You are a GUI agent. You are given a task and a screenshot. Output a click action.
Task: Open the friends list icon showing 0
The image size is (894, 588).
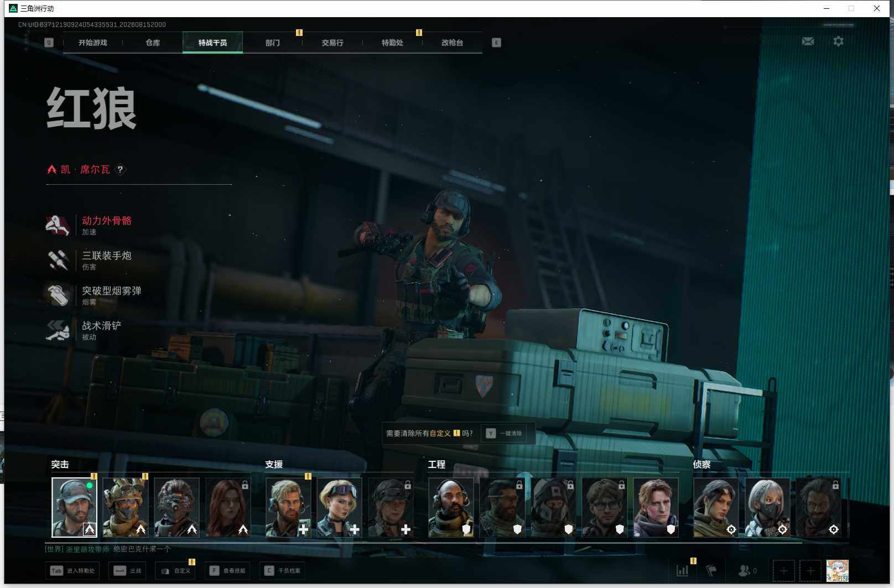(x=747, y=570)
